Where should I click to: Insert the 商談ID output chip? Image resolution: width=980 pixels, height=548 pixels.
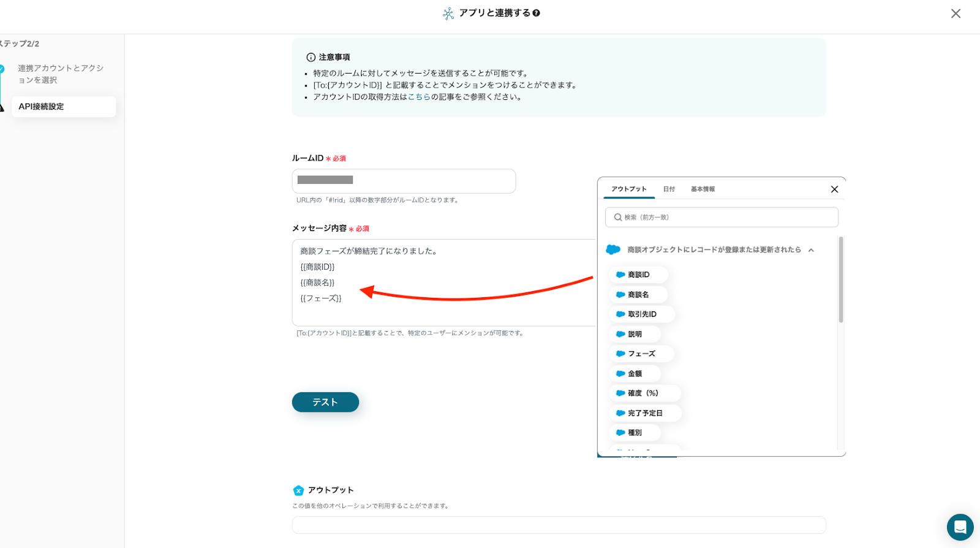[638, 275]
